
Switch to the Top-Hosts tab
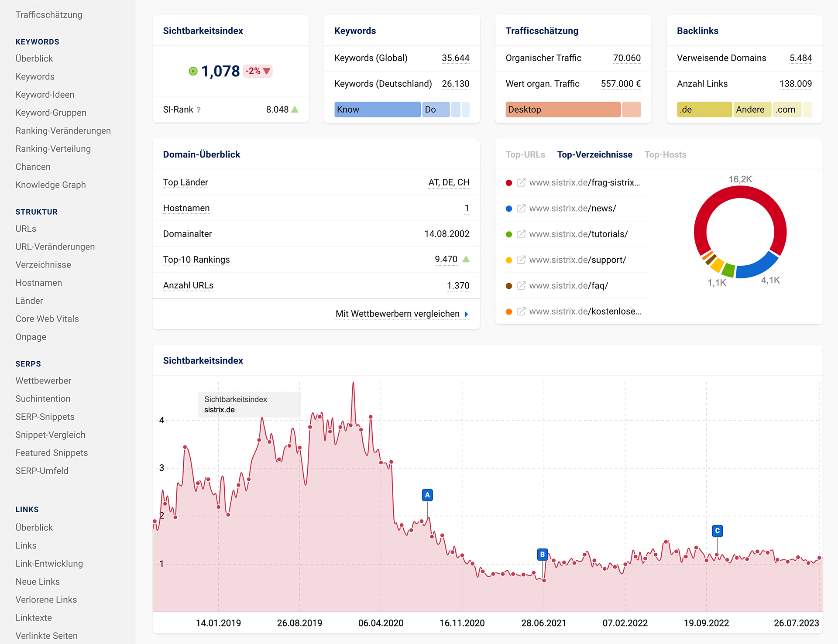pos(665,154)
